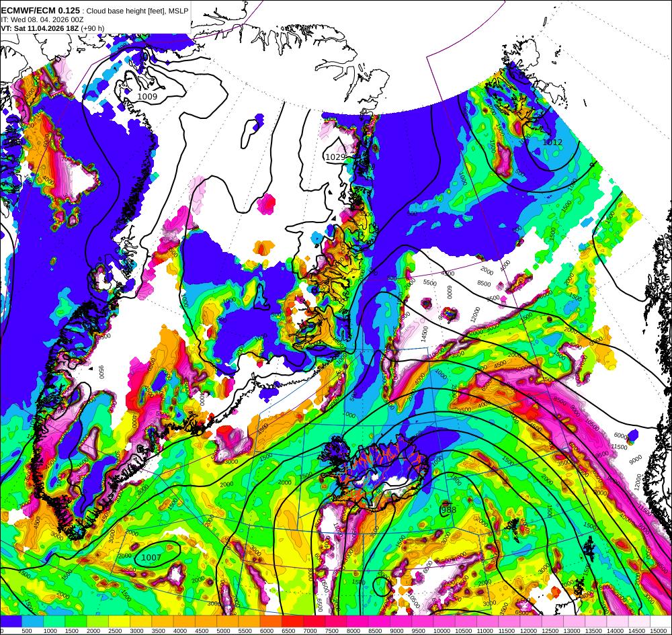Click the '14500' contour label on the map
Viewport: 672px width, 635px height.
point(425,333)
